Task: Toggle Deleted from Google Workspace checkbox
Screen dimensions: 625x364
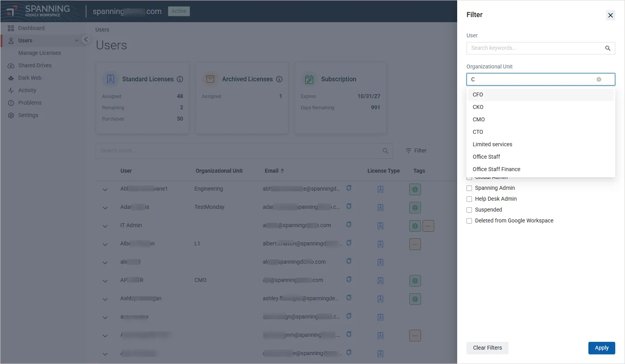Action: click(469, 221)
